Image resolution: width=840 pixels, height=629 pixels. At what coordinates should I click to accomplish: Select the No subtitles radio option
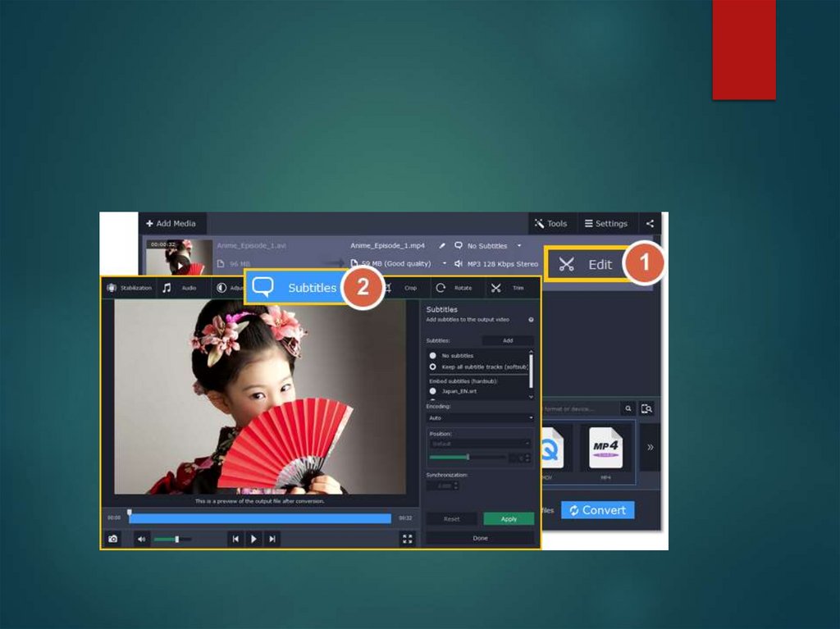tap(433, 356)
